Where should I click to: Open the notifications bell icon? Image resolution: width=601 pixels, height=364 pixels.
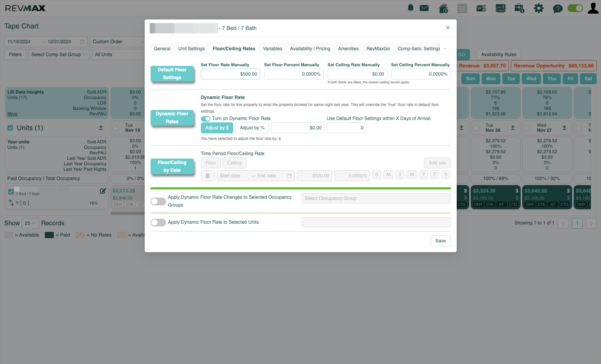tap(410, 8)
